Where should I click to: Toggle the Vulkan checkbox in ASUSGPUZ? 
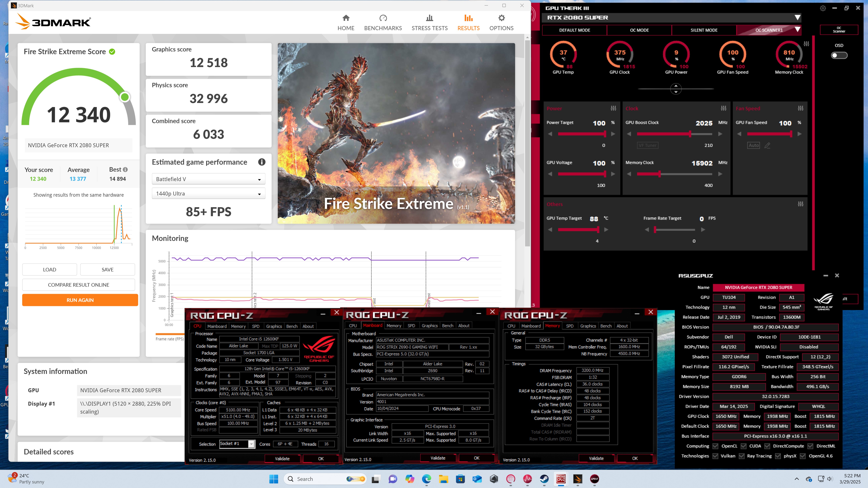[715, 456]
